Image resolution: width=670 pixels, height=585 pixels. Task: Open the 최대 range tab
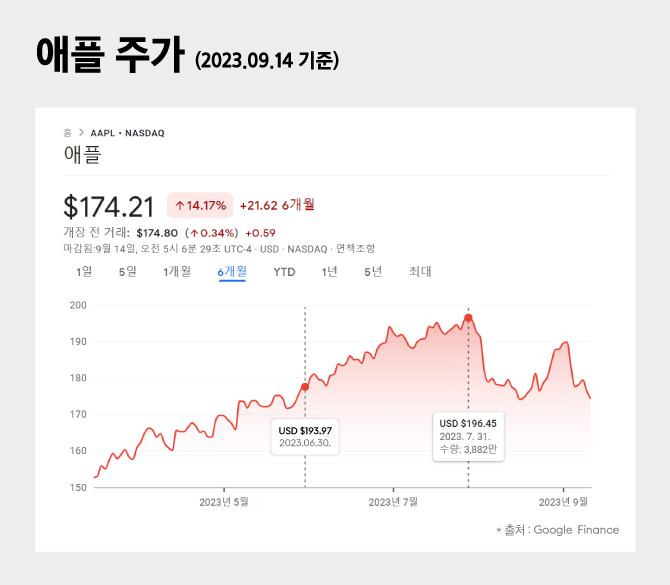(x=420, y=271)
